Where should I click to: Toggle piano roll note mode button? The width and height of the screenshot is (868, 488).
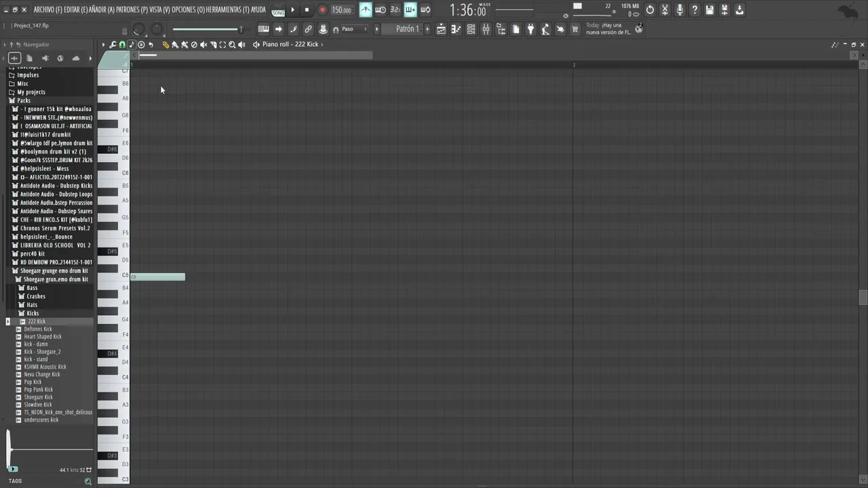tap(132, 45)
